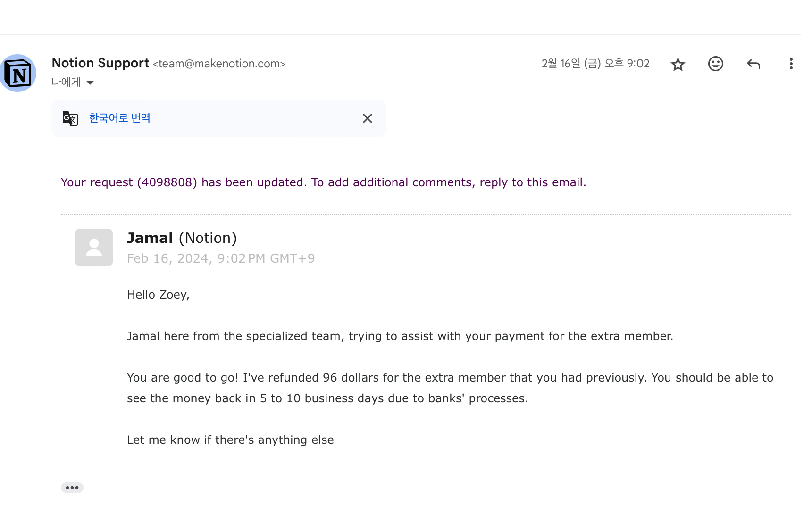812x506 pixels.
Task: Click the line 'Let me know if there's anything else'
Action: tap(230, 440)
